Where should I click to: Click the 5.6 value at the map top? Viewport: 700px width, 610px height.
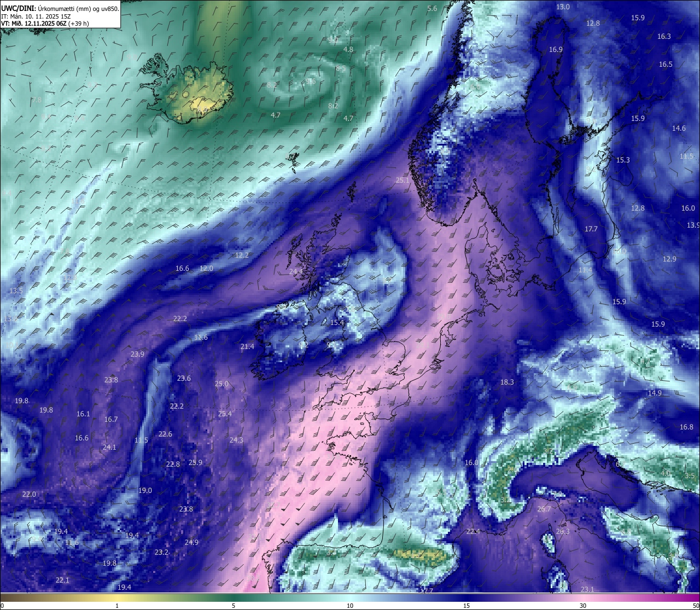coord(432,8)
